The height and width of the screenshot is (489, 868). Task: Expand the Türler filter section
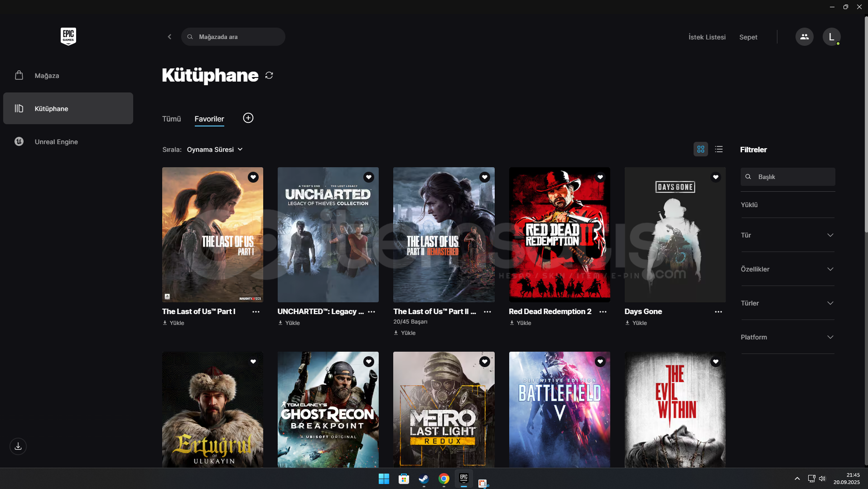pos(788,303)
